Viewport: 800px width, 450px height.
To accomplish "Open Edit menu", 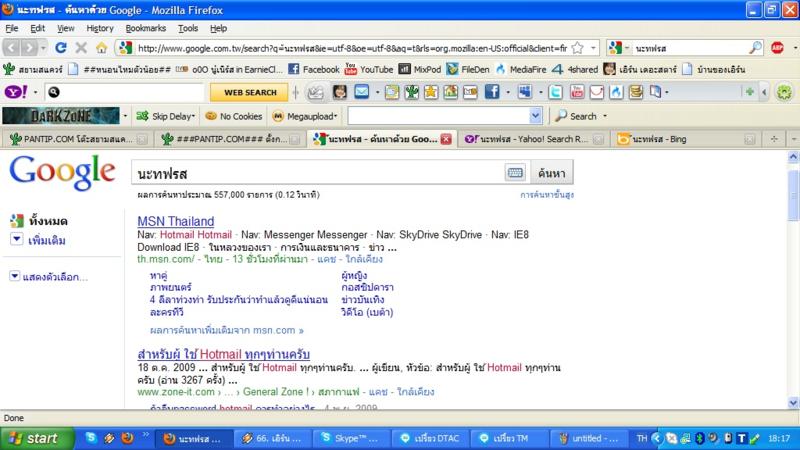I will pos(37,28).
